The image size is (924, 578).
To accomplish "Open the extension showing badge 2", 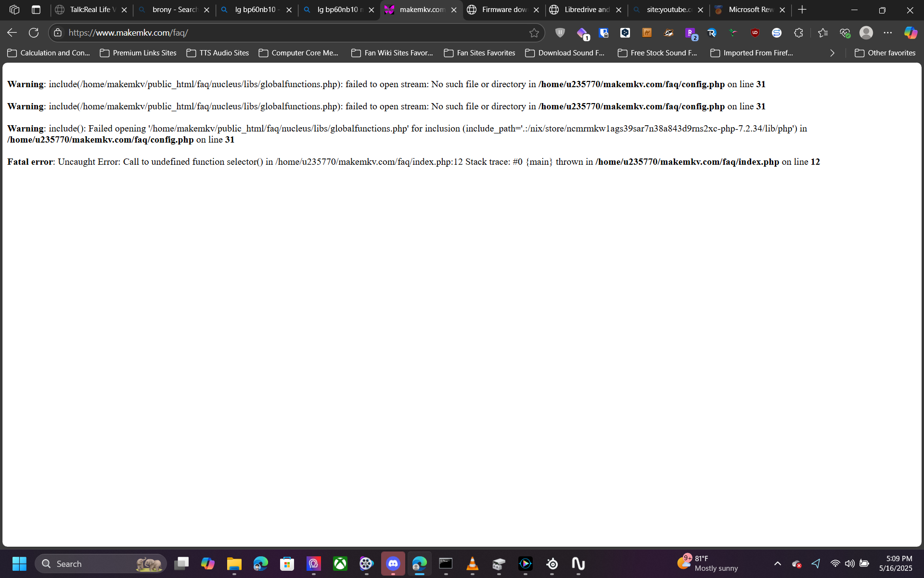I will pos(691,33).
